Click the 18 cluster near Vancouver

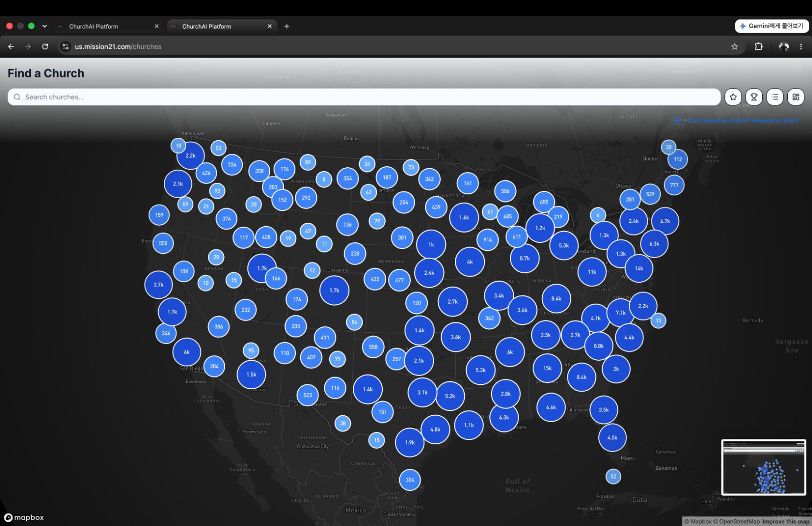(178, 146)
